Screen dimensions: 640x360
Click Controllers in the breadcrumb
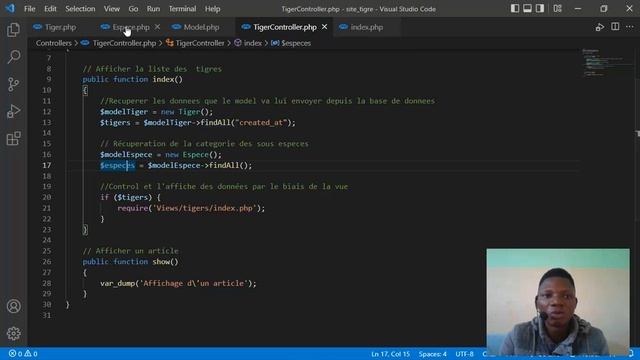point(53,43)
